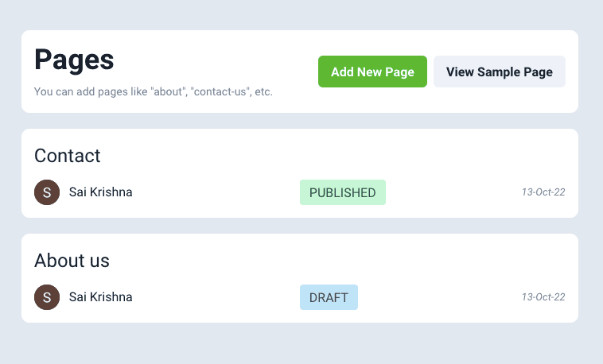Click the S avatar in the Contact row
Image resolution: width=603 pixels, height=364 pixels.
(47, 192)
